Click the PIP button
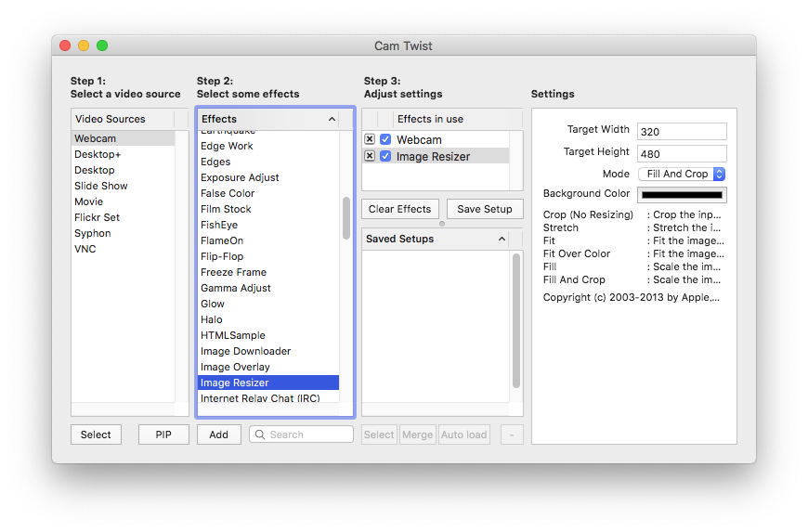 (x=163, y=435)
